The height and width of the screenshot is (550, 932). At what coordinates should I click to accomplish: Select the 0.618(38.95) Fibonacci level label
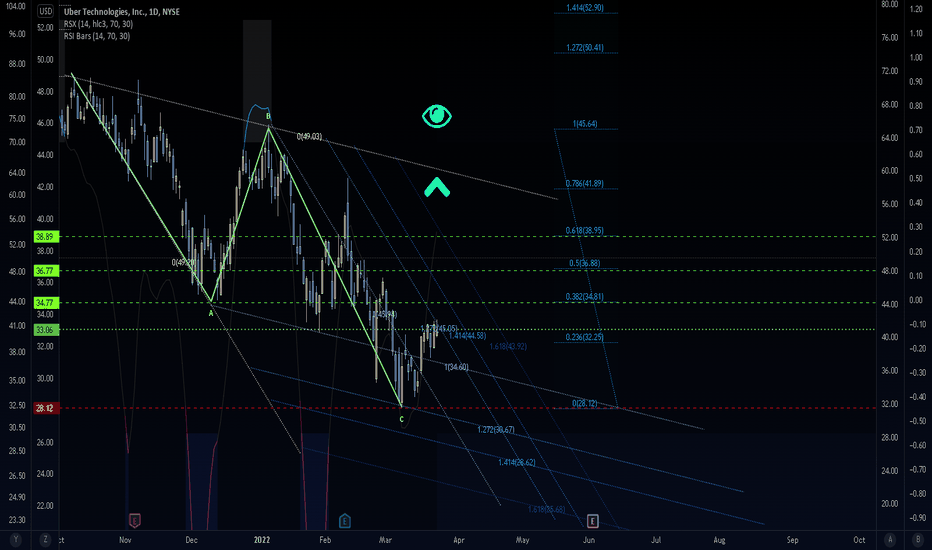[585, 230]
